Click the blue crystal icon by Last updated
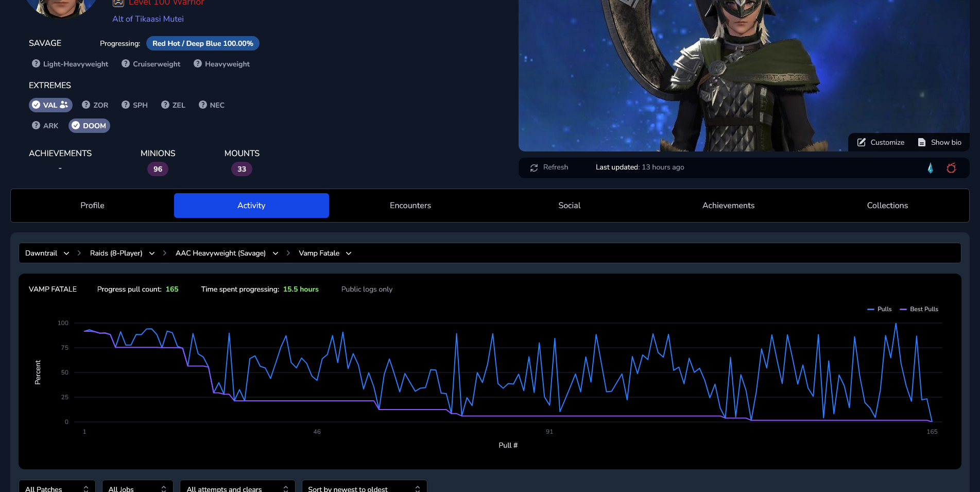 coord(930,168)
